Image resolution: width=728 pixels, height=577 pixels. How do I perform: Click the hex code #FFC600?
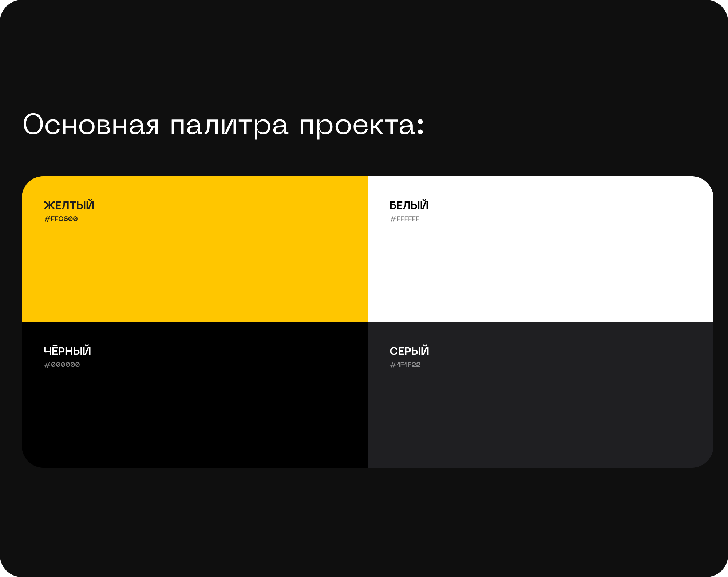pyautogui.click(x=60, y=219)
